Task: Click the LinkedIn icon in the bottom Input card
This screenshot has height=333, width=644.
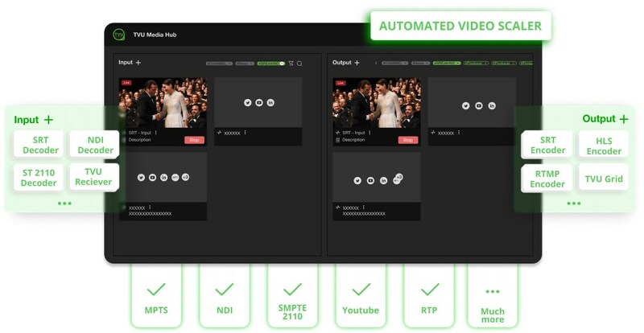Action: click(163, 177)
